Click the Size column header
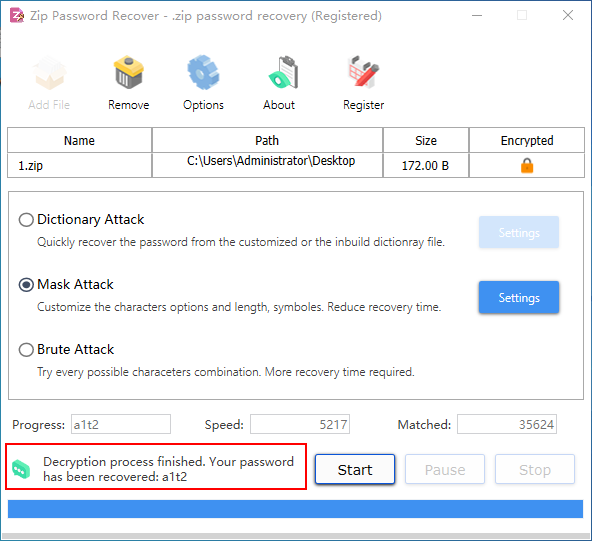 point(426,140)
